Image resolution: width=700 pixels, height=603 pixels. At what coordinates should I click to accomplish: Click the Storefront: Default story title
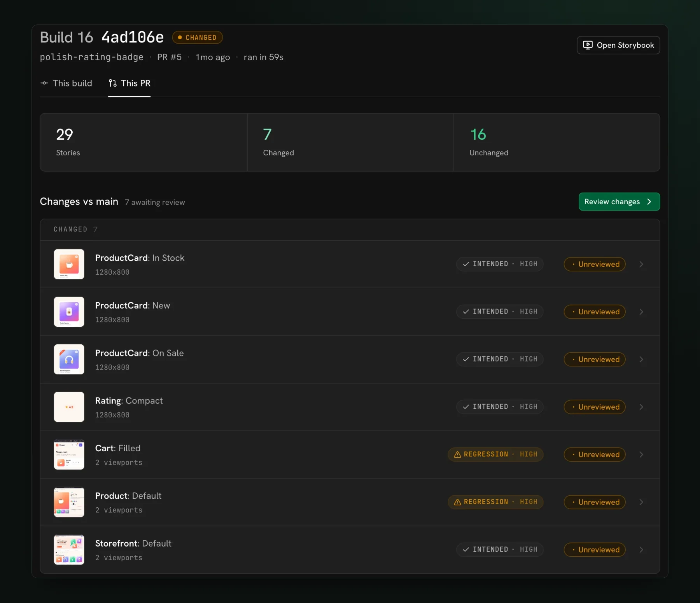click(133, 543)
